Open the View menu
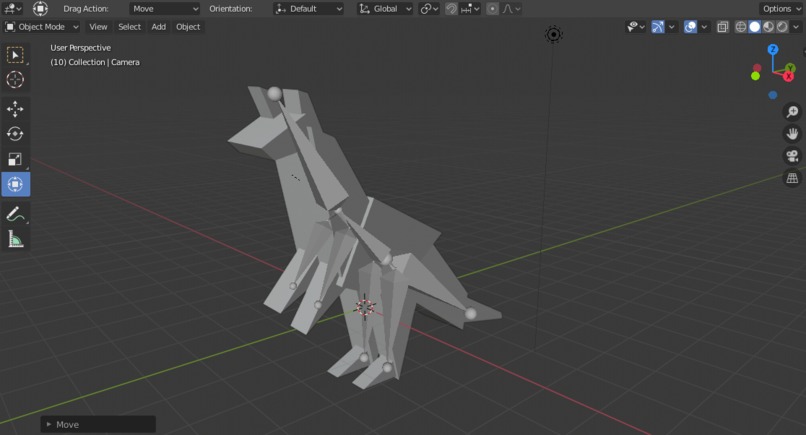This screenshot has width=806, height=435. 98,27
